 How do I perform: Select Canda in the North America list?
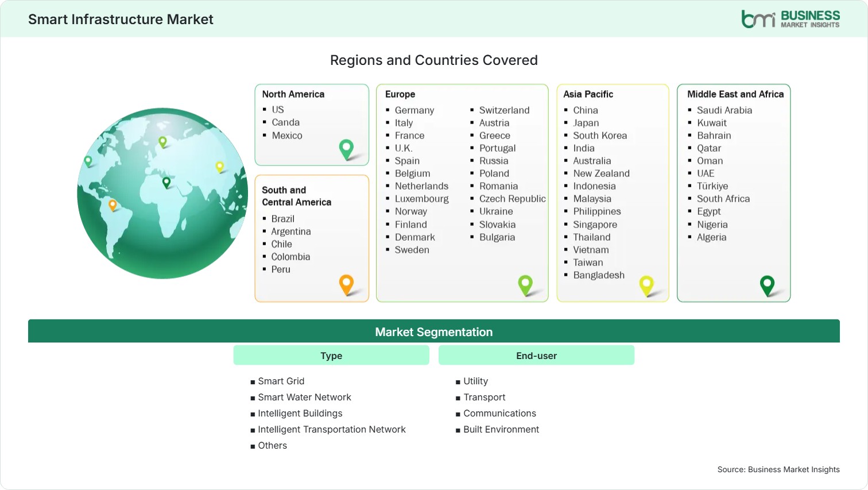pyautogui.click(x=285, y=122)
